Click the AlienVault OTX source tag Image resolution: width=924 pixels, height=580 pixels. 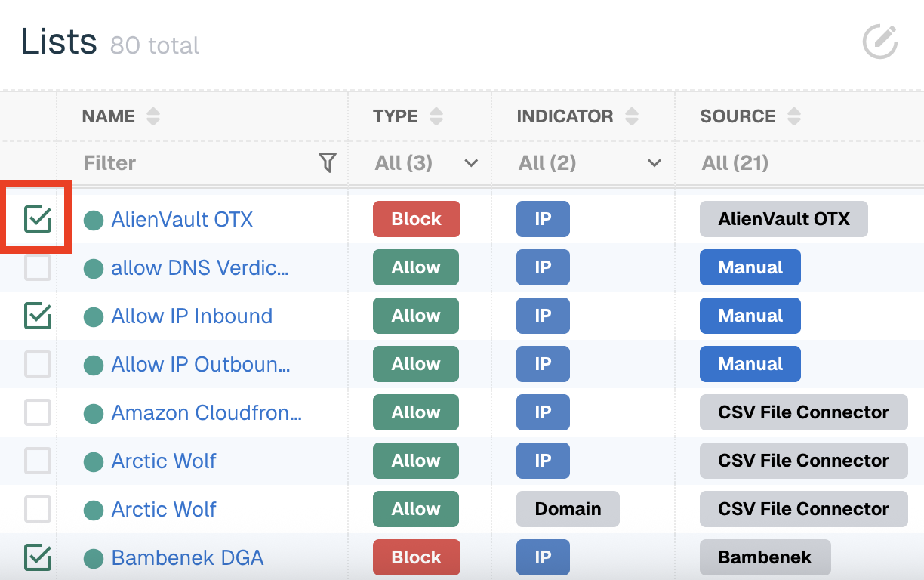point(784,219)
